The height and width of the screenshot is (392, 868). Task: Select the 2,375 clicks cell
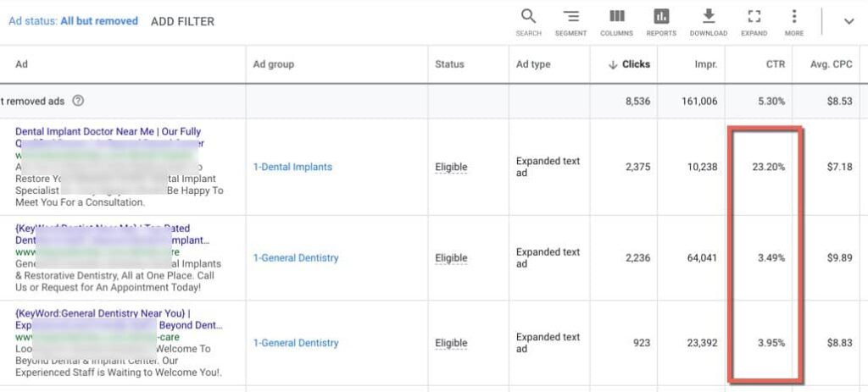637,167
